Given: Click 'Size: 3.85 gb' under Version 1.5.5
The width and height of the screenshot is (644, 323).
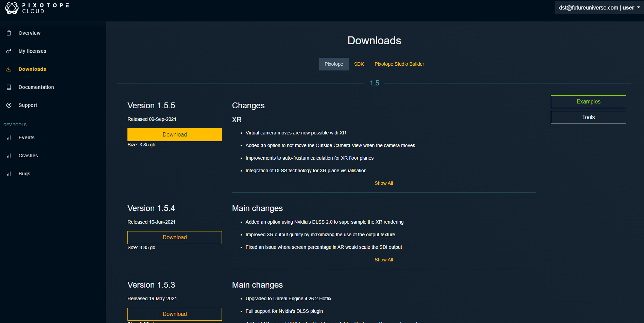Looking at the screenshot, I should click(x=141, y=145).
